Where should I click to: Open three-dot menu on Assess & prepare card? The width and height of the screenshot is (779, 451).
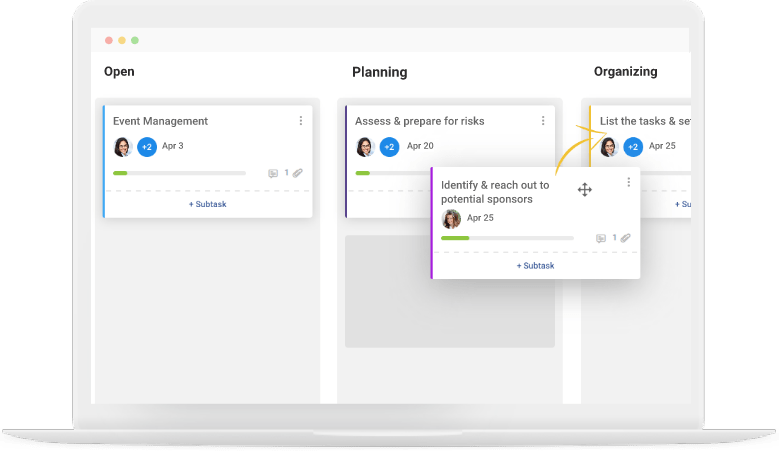click(x=543, y=121)
